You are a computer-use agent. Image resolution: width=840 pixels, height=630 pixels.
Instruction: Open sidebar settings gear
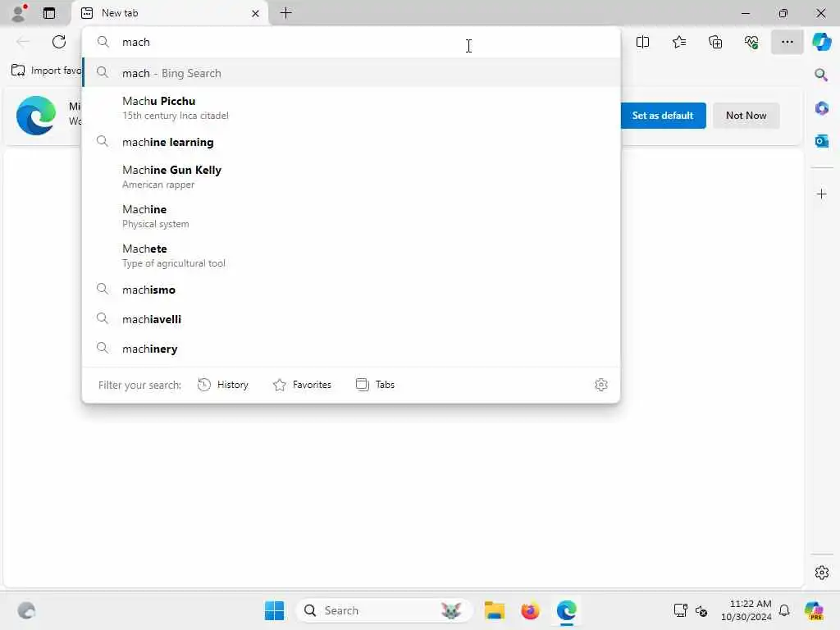pos(821,573)
